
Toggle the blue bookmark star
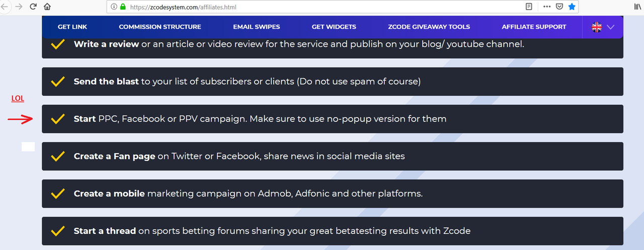click(572, 7)
